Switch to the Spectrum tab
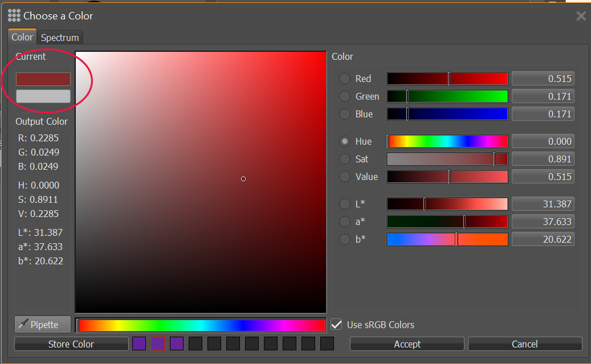591x364 pixels. coord(59,37)
